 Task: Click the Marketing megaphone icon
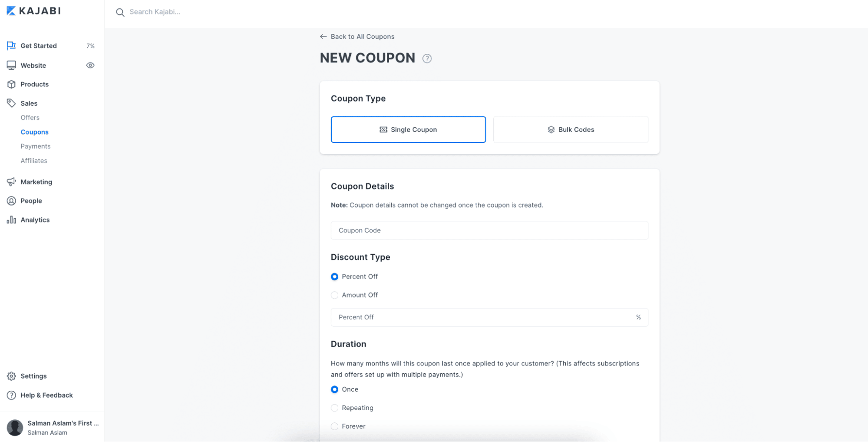point(11,182)
